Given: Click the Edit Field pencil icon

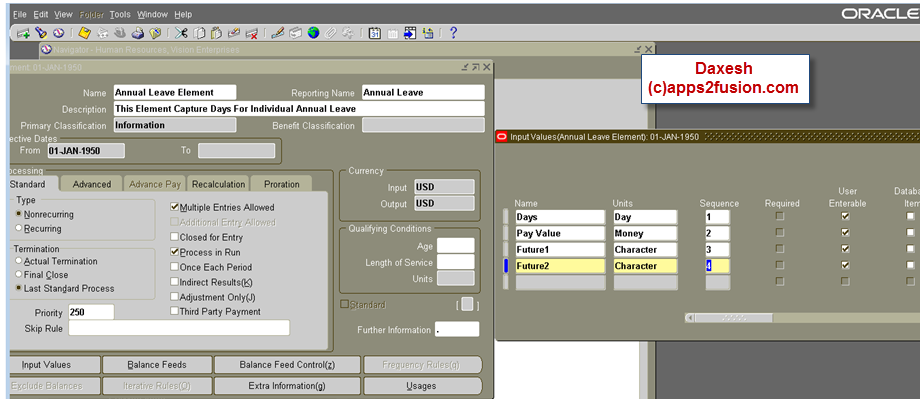Looking at the screenshot, I should (278, 33).
